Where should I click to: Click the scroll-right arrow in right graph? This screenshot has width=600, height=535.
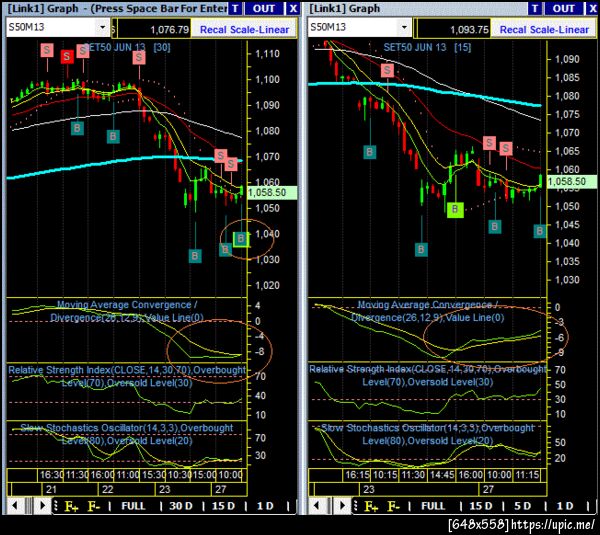pyautogui.click(x=342, y=506)
